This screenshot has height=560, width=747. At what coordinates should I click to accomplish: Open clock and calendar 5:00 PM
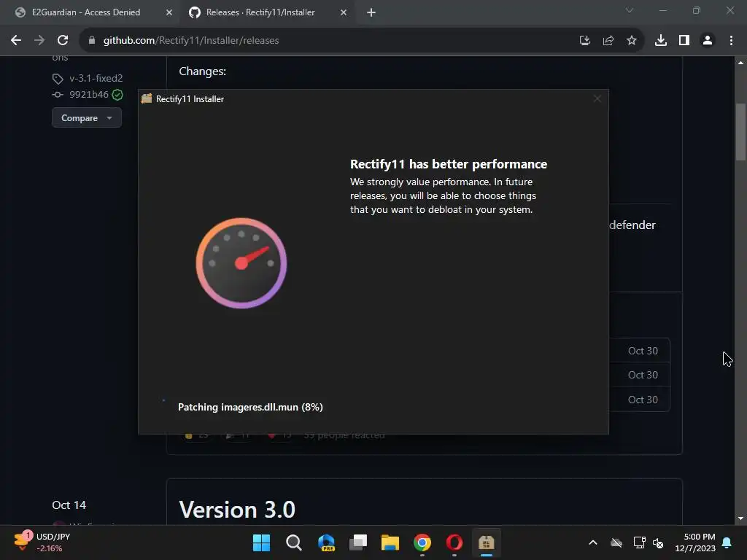point(695,542)
